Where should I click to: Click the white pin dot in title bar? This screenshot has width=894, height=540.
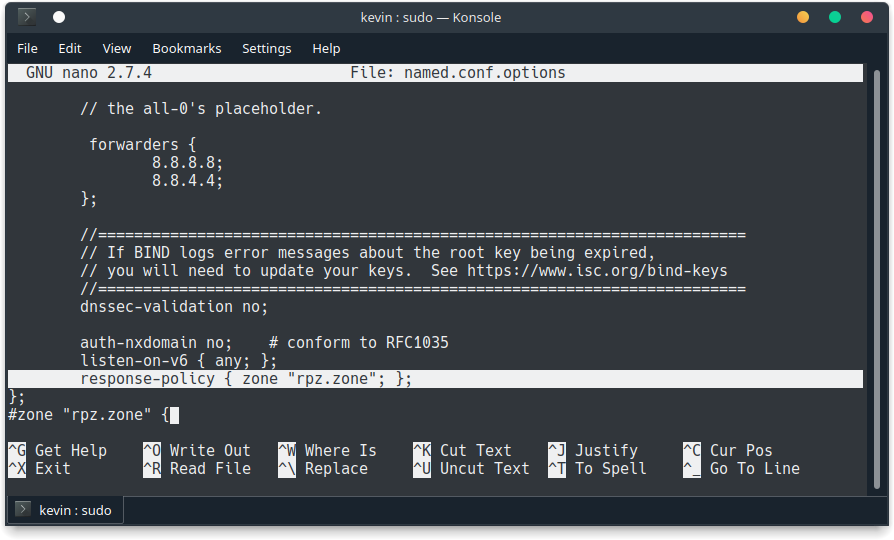[x=59, y=17]
